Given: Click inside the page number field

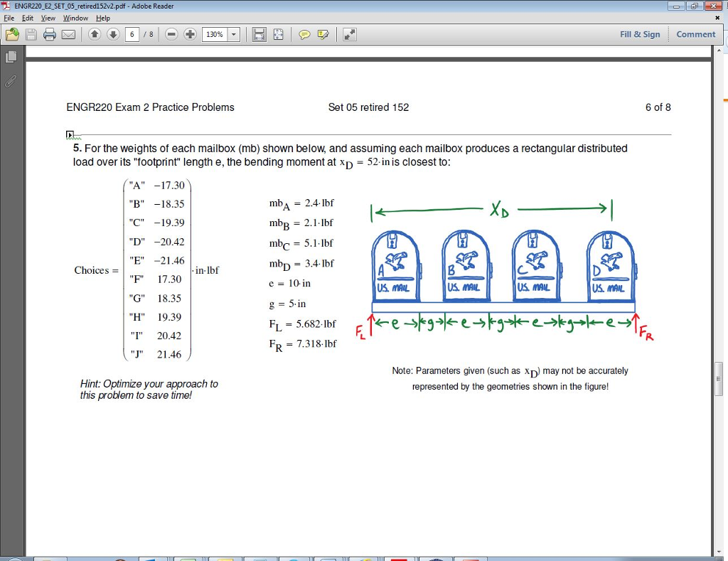Looking at the screenshot, I should (x=132, y=33).
